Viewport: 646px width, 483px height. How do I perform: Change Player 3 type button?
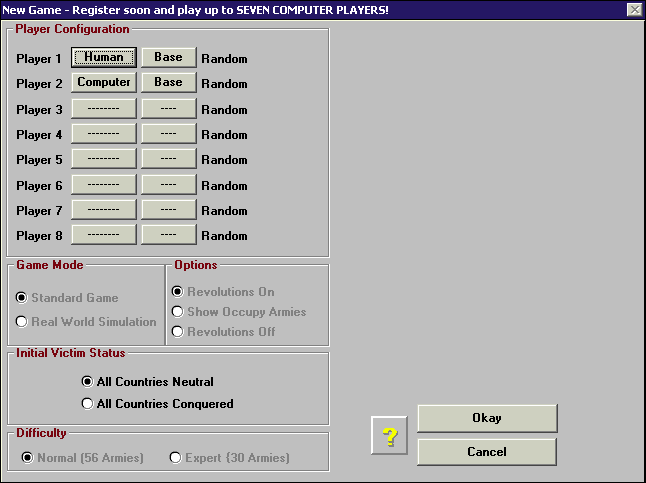click(x=104, y=109)
